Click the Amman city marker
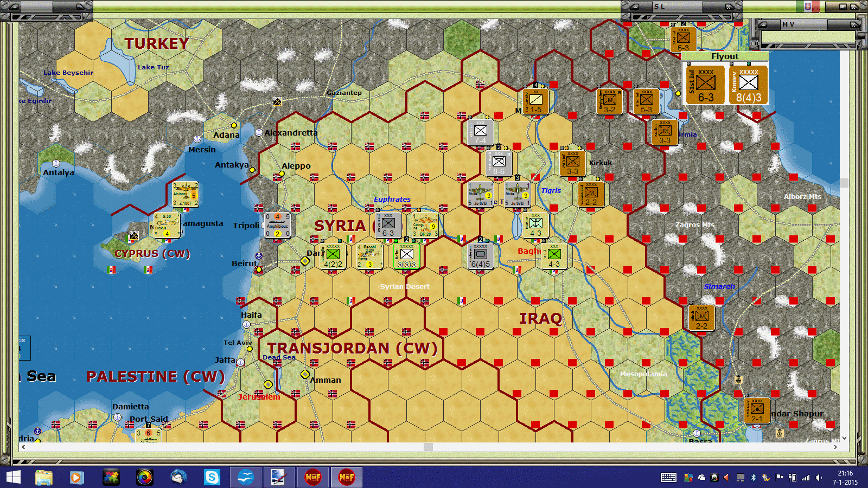 click(x=305, y=374)
